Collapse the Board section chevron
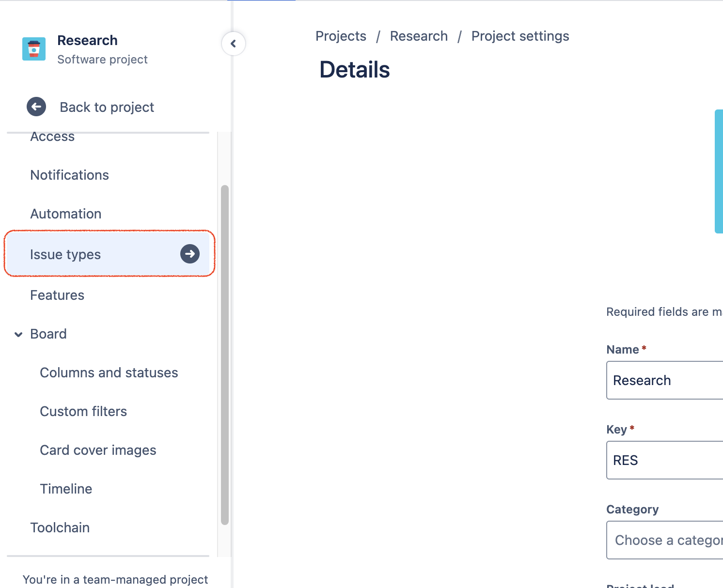Image resolution: width=723 pixels, height=588 pixels. 18,334
